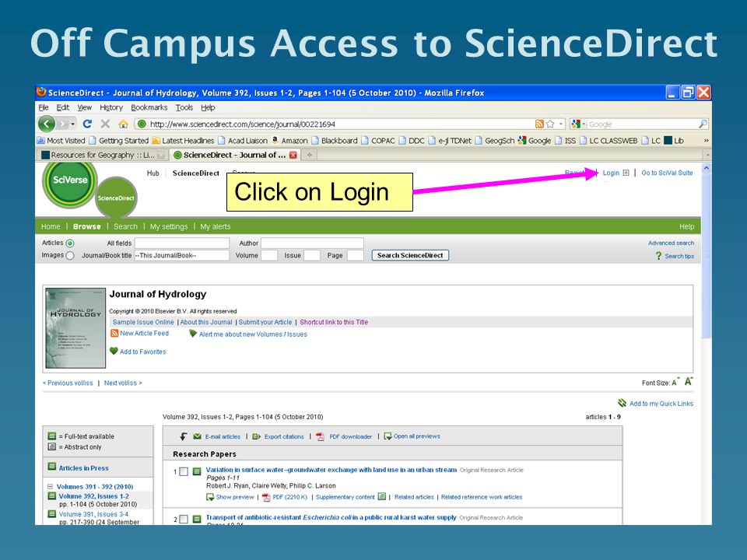Click the Search ScienceDirect button

410,255
